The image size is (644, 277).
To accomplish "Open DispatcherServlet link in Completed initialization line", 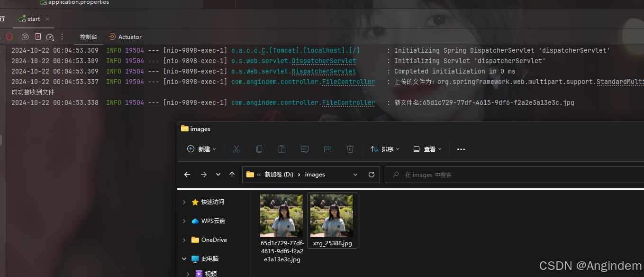I will (x=324, y=71).
